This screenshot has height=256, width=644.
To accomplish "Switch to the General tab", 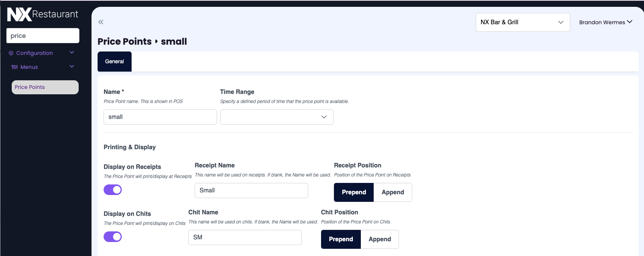I will [115, 61].
